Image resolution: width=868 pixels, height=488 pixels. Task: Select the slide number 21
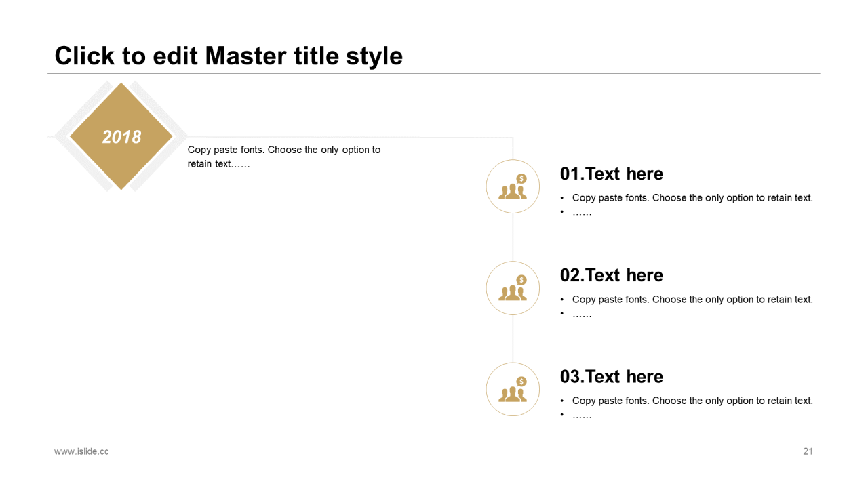[808, 451]
